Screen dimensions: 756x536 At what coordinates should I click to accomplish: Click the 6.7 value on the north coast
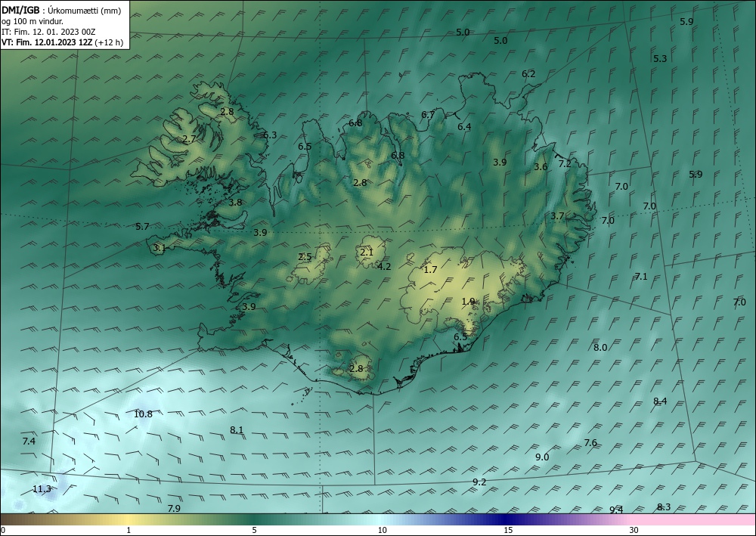[x=428, y=115]
